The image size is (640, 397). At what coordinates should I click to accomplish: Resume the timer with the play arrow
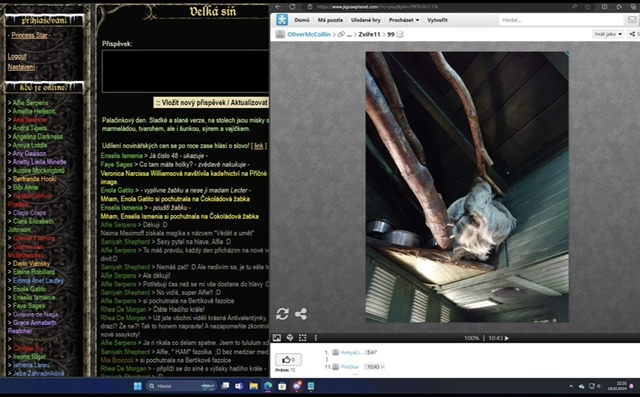(507, 338)
